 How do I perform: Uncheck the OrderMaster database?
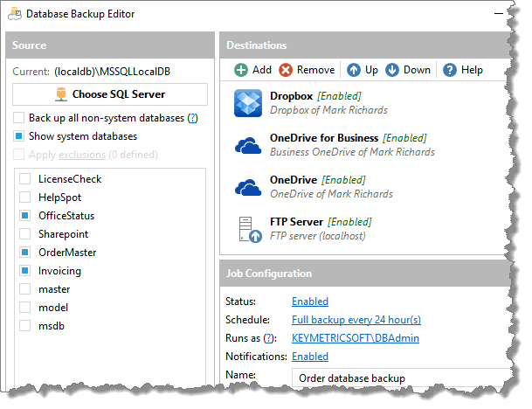point(25,253)
